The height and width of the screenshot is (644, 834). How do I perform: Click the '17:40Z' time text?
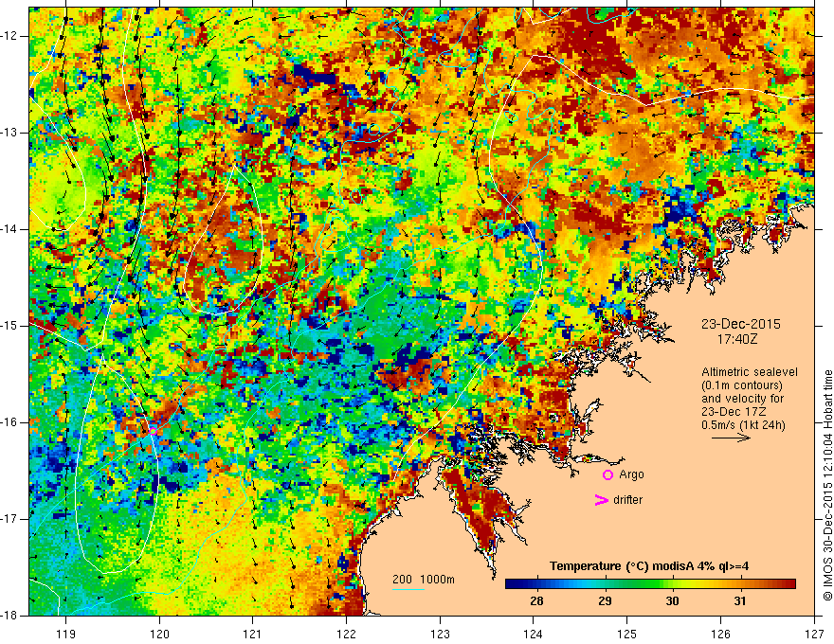coord(736,339)
